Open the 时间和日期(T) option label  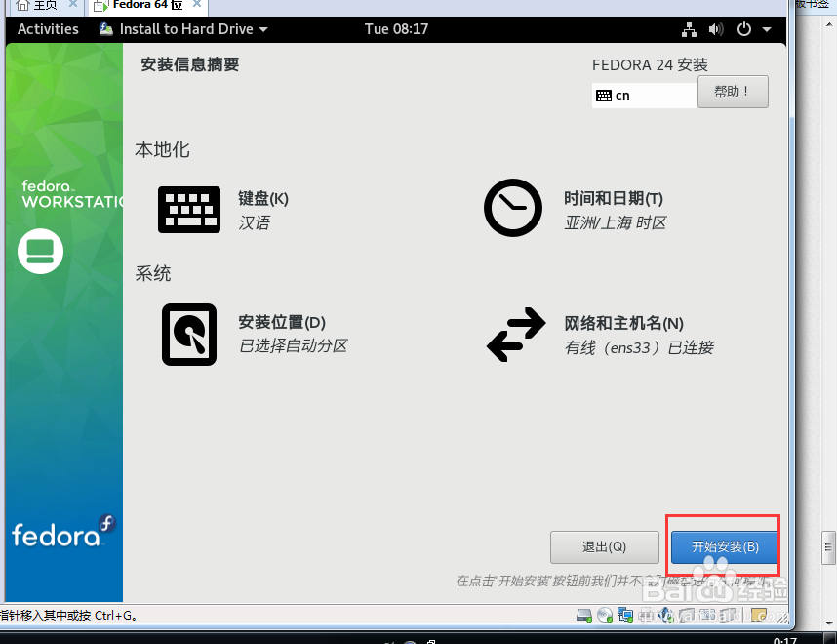614,199
